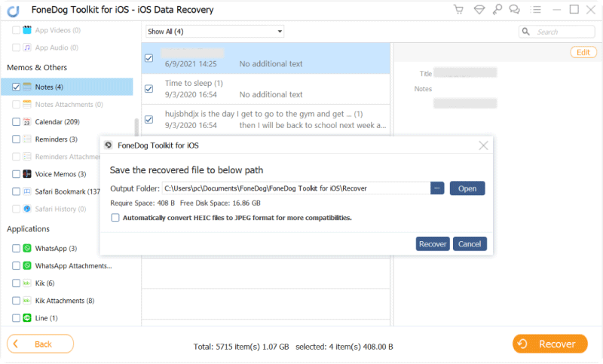Image resolution: width=603 pixels, height=364 pixels.
Task: Select Line (1) category
Action: pyautogui.click(x=46, y=318)
